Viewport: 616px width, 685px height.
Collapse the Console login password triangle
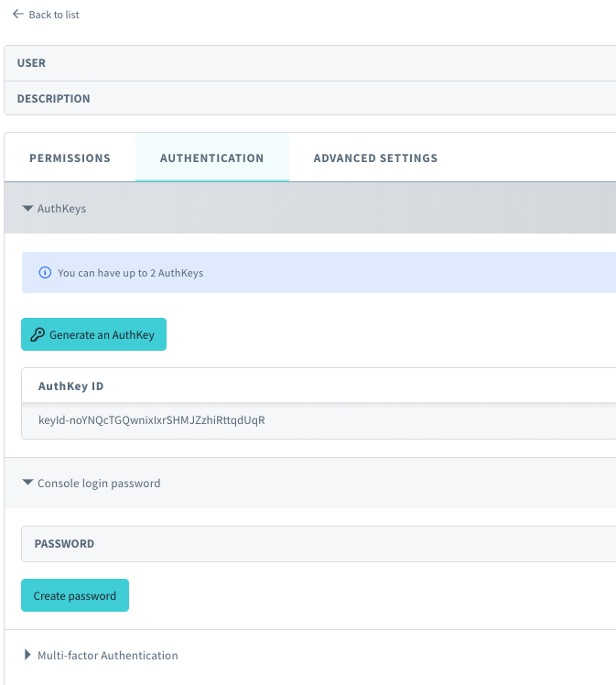pos(27,483)
